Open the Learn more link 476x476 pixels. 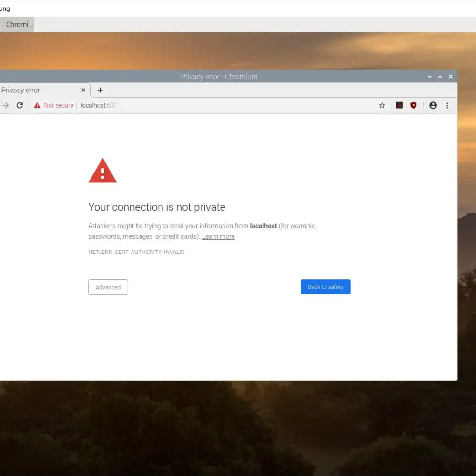pyautogui.click(x=218, y=236)
